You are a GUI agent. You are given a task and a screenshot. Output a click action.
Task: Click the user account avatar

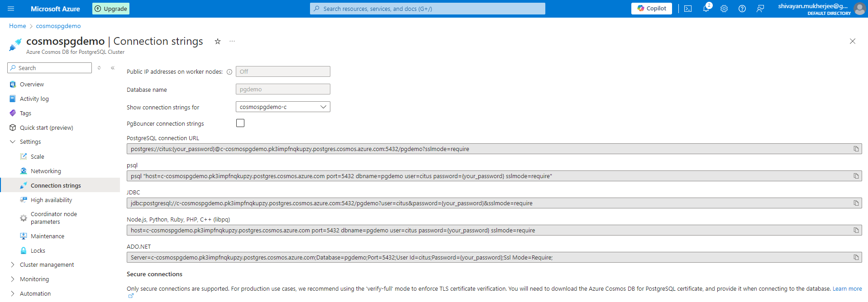point(859,9)
